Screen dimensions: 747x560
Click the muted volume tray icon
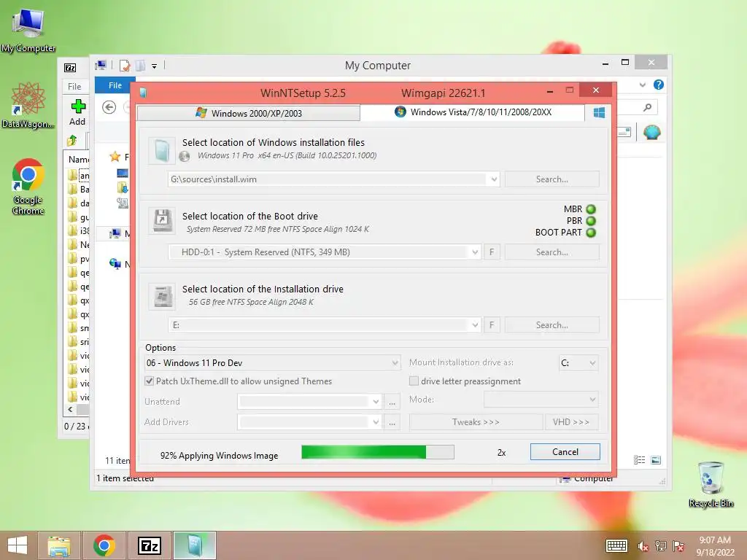(643, 546)
